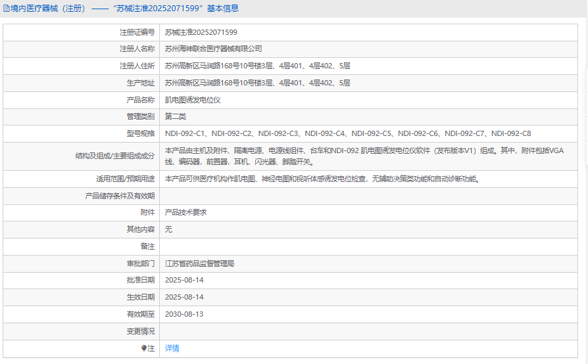The image size is (588, 364).
Task: Click the address value in the 注册人住所 row
Action: pyautogui.click(x=258, y=66)
